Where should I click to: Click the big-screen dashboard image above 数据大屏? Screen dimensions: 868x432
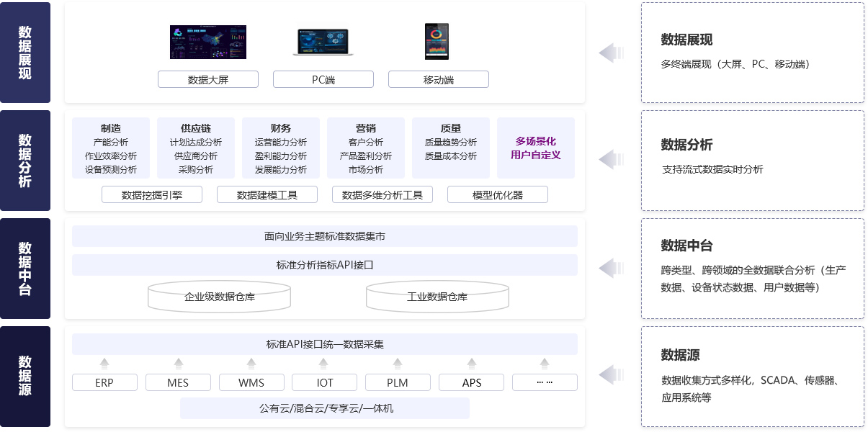click(207, 42)
